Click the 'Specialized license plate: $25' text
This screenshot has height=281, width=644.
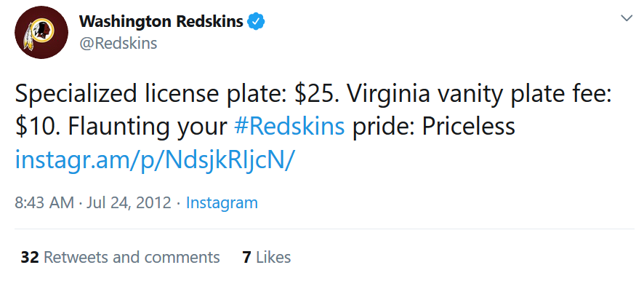173,94
